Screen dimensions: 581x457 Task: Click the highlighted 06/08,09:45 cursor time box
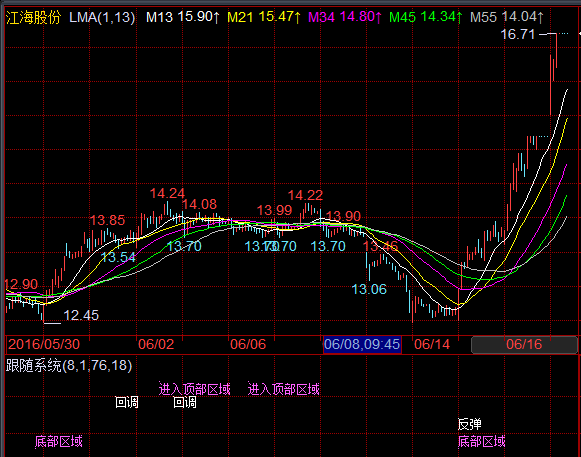pyautogui.click(x=362, y=344)
